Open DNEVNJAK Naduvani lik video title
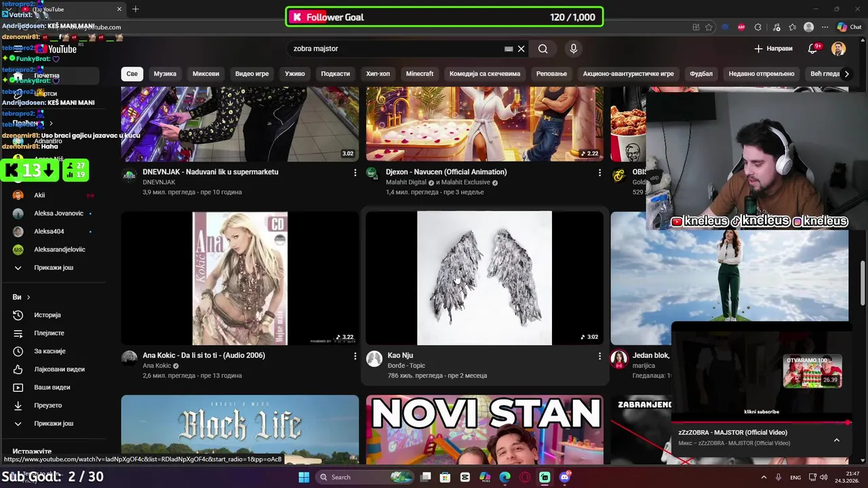The image size is (868, 488). (210, 172)
